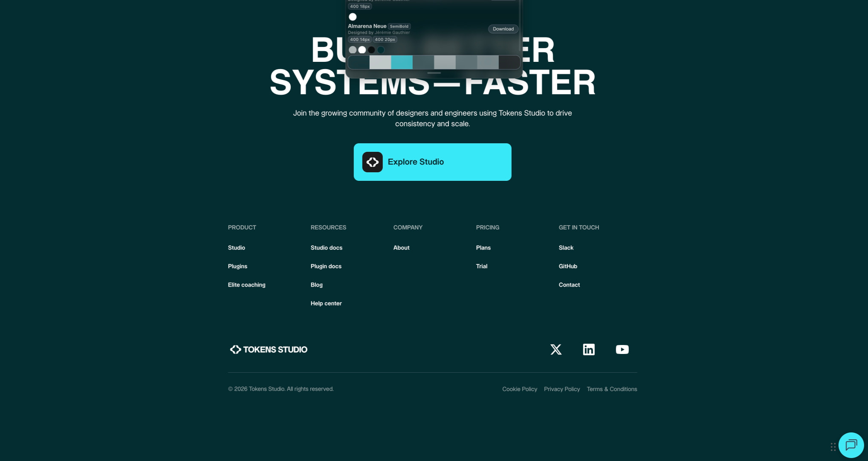Click the card's bottom drag handle bar
This screenshot has width=868, height=461.
tap(434, 73)
